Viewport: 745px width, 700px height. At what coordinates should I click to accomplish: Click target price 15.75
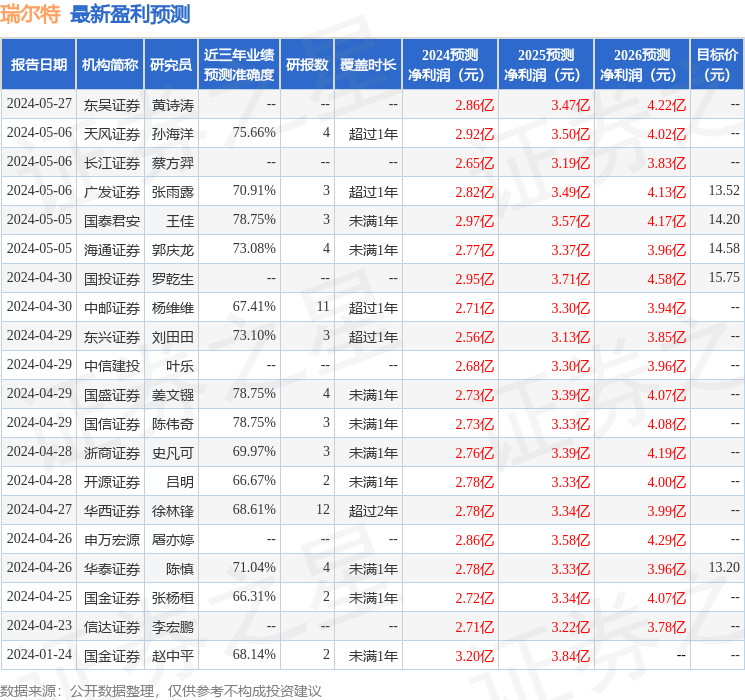[724, 278]
